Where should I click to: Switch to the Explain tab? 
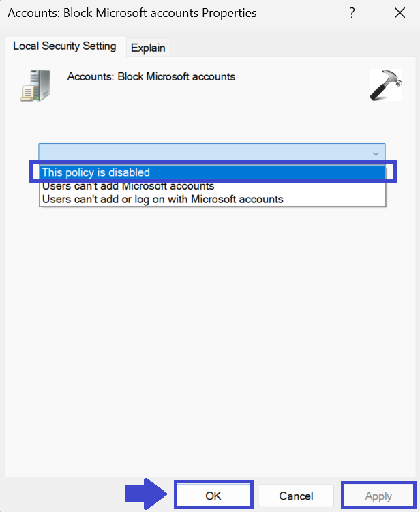tap(148, 48)
